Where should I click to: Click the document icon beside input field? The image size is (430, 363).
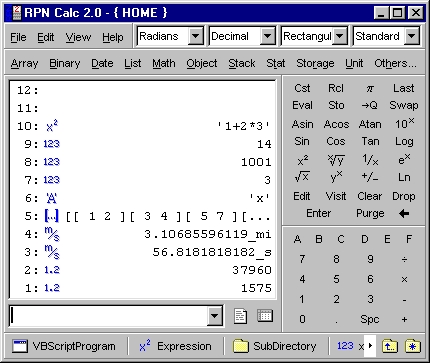click(x=240, y=316)
